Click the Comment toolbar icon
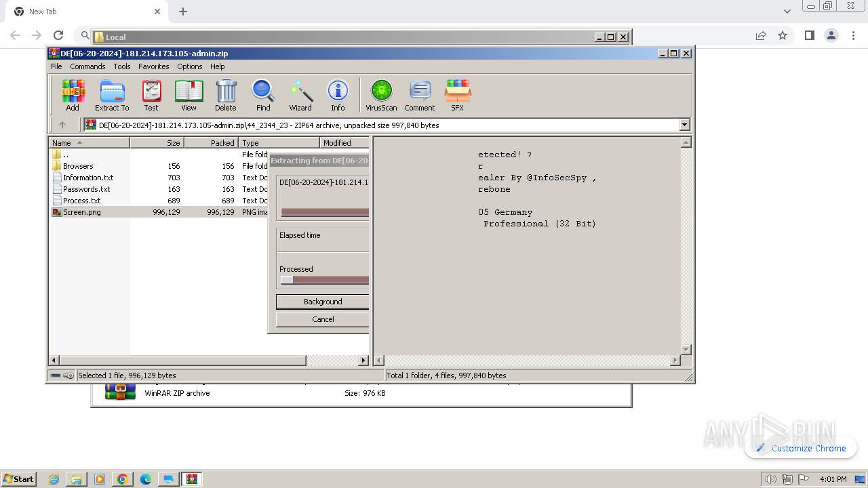868x488 pixels. (x=420, y=95)
